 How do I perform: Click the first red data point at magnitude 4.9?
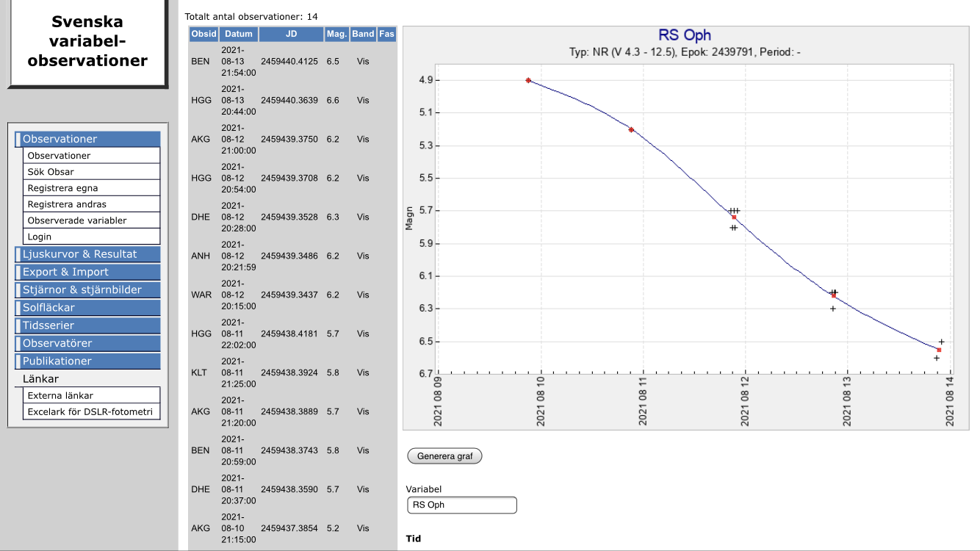point(528,80)
